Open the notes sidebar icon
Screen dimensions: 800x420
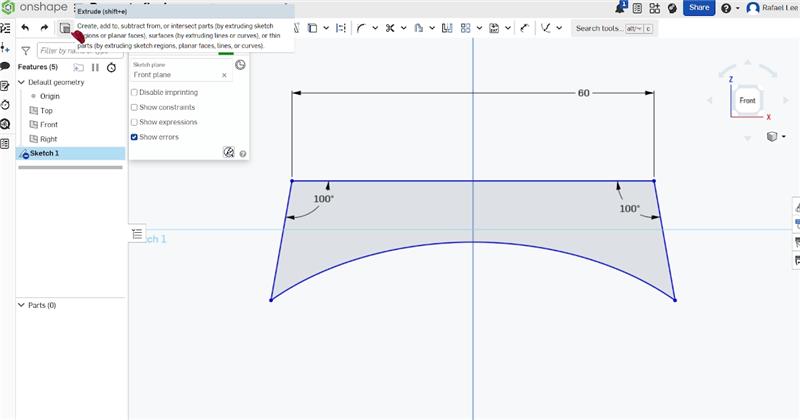tap(5, 86)
